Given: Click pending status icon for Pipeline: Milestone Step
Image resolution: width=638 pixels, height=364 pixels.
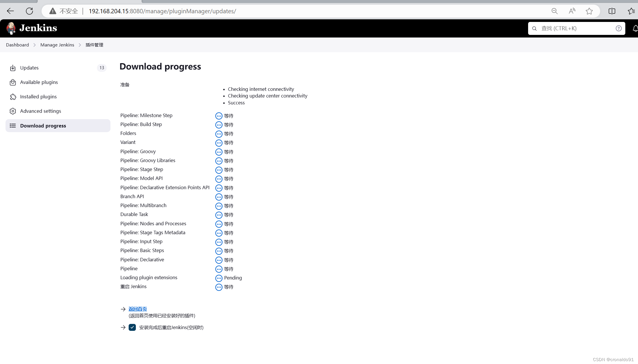Looking at the screenshot, I should 219,116.
